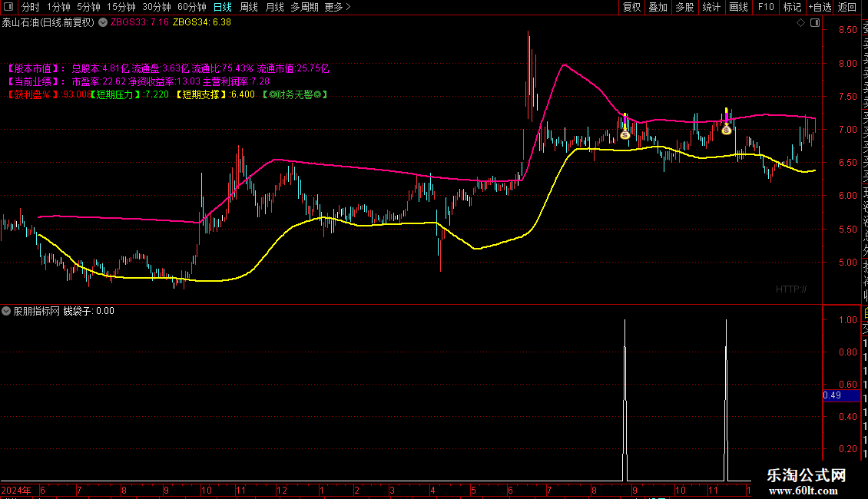Screen dimensions: 868x499
Task: Click the 8.50 price axis label
Action: [x=847, y=30]
